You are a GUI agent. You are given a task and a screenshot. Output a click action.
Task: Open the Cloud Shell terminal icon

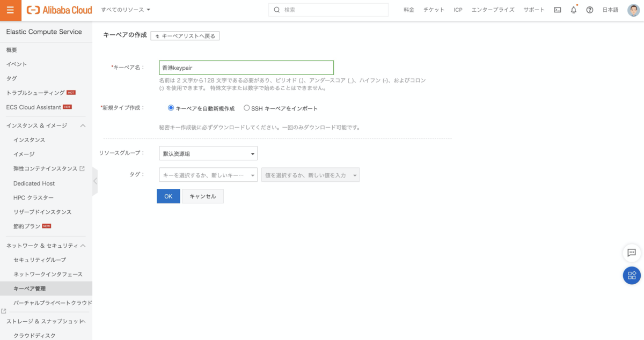pos(558,10)
